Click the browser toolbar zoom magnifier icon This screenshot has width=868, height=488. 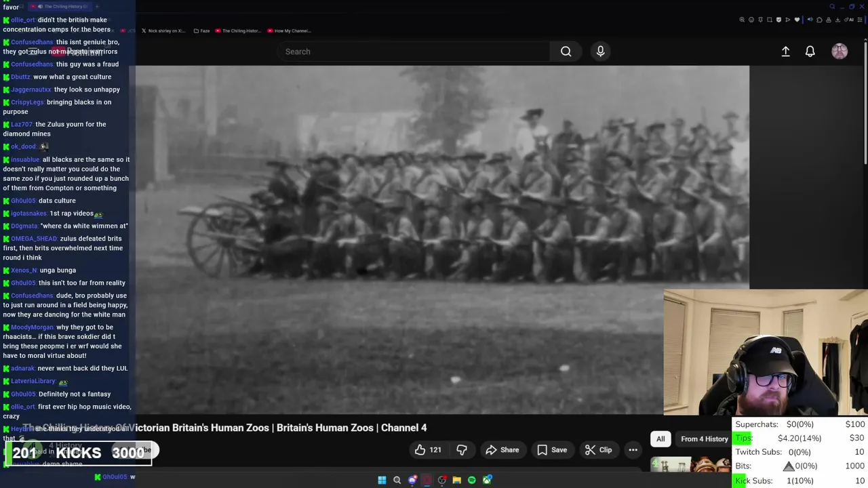pos(742,20)
